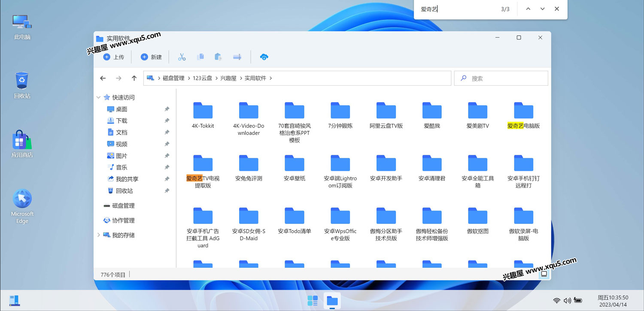This screenshot has height=311, width=644.
Task: Select the 70套宫崎骏风格治愈系PPT模板 folder
Action: click(295, 122)
